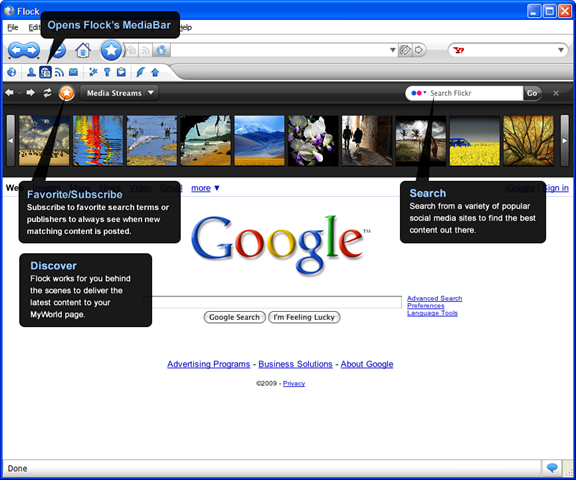
Task: Open the My World globe icon
Action: pos(12,72)
